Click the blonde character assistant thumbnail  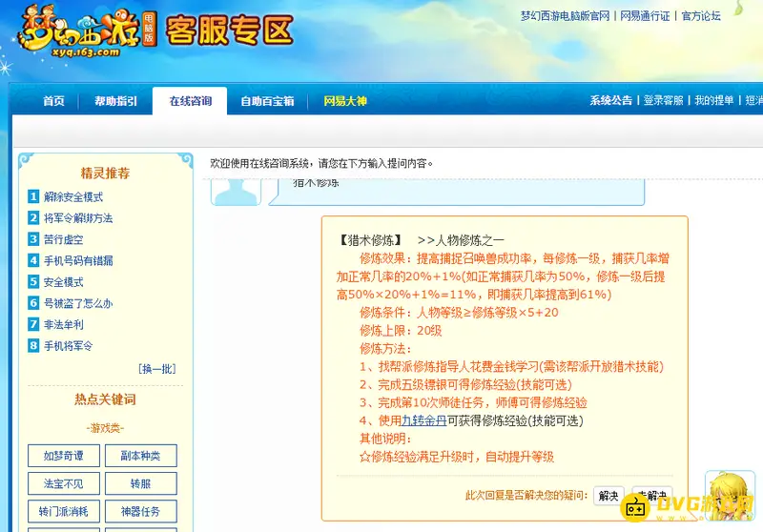pos(730,495)
